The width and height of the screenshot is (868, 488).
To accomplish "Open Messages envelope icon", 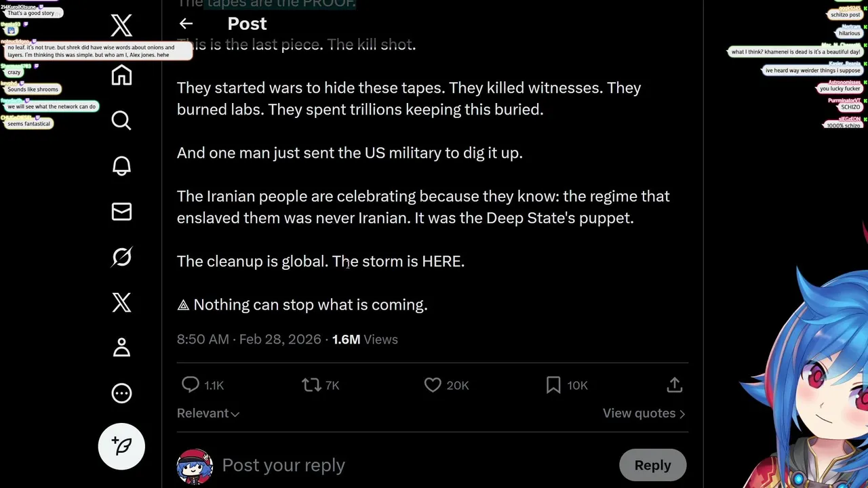I will point(121,211).
